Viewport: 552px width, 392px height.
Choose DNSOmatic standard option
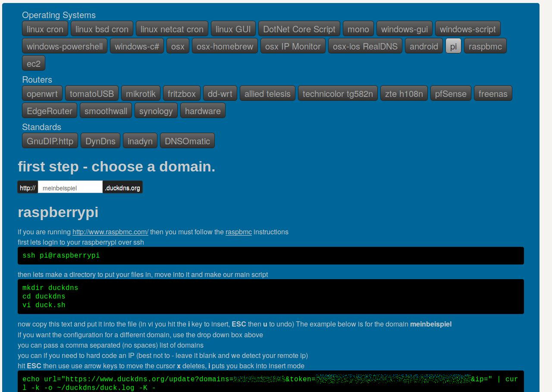[187, 141]
